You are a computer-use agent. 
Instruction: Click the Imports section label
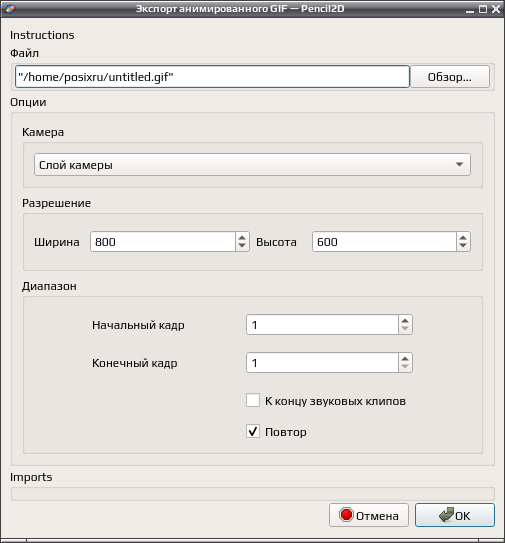(31, 477)
